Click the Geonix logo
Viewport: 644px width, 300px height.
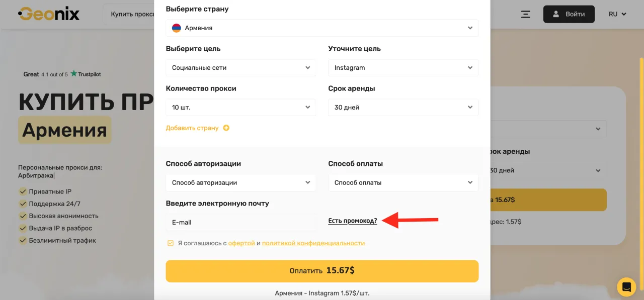(49, 14)
